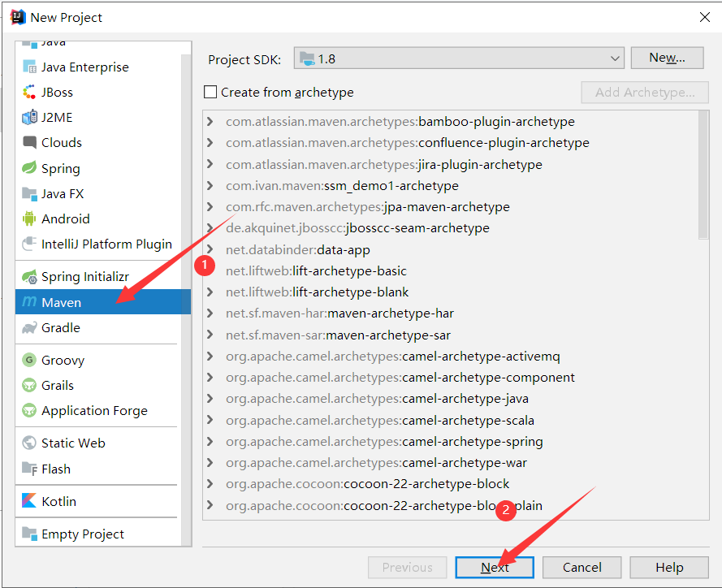Click the Cancel button

(x=582, y=567)
